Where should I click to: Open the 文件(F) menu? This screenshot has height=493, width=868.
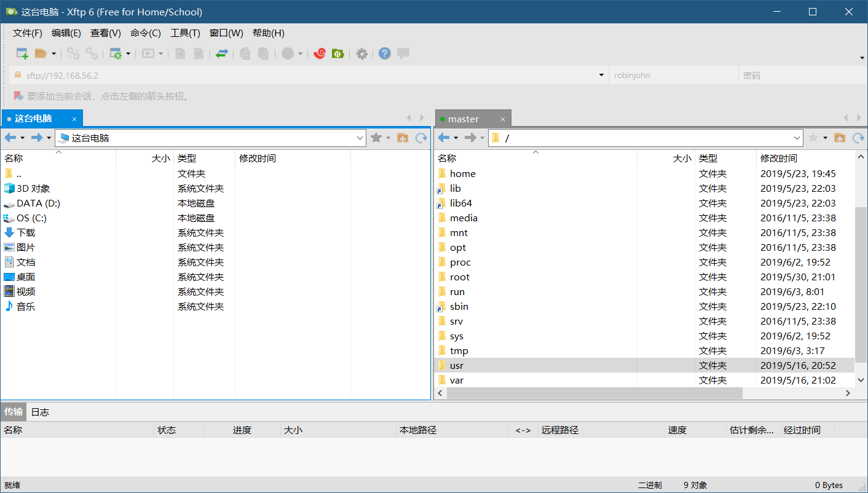point(28,33)
